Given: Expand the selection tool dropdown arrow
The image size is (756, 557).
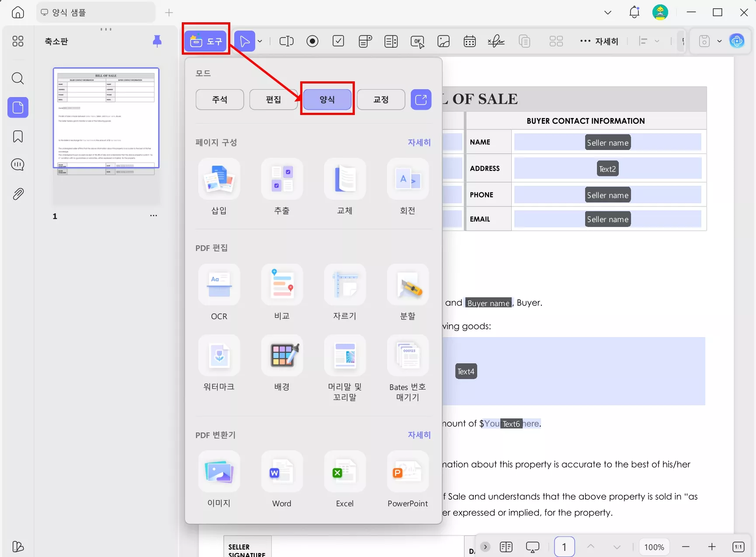Looking at the screenshot, I should (260, 42).
